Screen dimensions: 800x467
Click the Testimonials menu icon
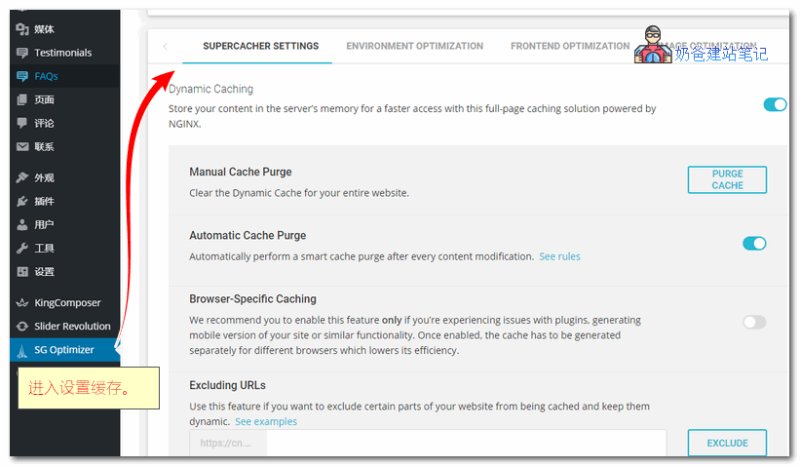tap(22, 53)
